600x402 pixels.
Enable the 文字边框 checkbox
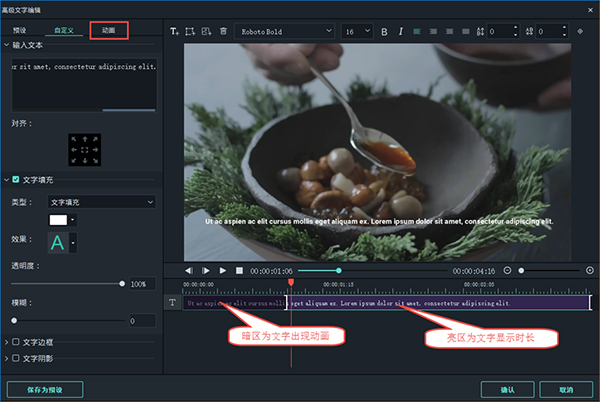tap(15, 343)
